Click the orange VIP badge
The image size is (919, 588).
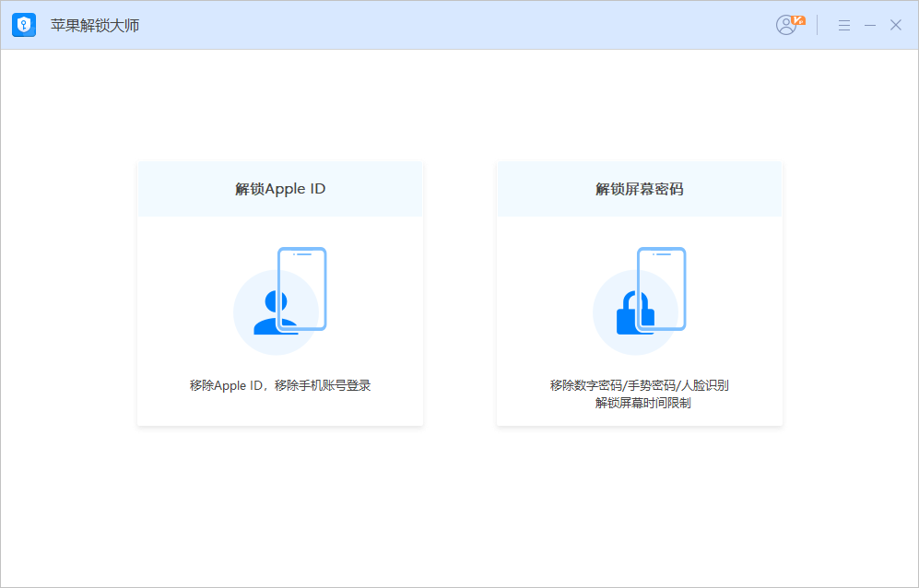click(x=798, y=19)
